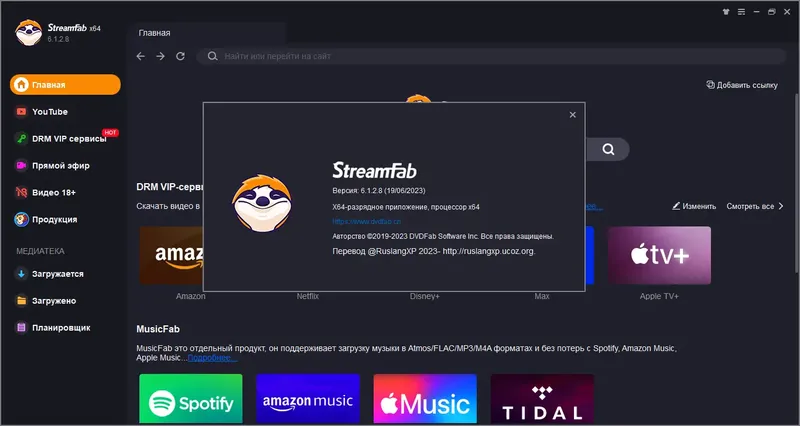Viewport: 800px width, 426px height.
Task: Go back with the back arrow
Action: click(141, 56)
